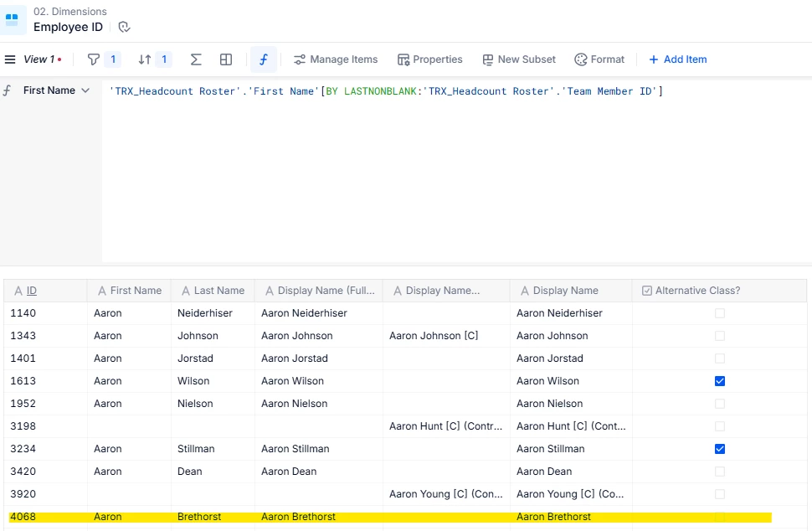
Task: Click the Wilson last name cell
Action: [x=213, y=381]
